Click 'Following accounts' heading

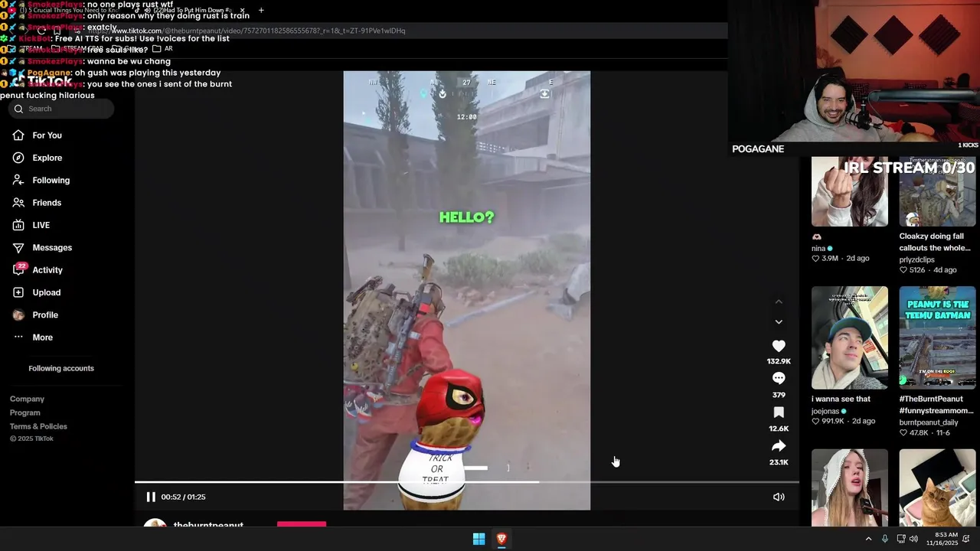[61, 368]
